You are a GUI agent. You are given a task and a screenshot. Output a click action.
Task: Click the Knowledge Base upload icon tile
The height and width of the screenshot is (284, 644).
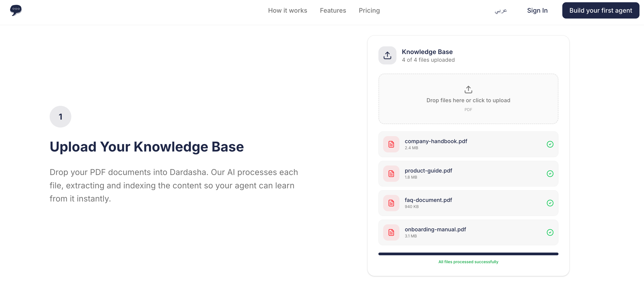click(x=387, y=55)
